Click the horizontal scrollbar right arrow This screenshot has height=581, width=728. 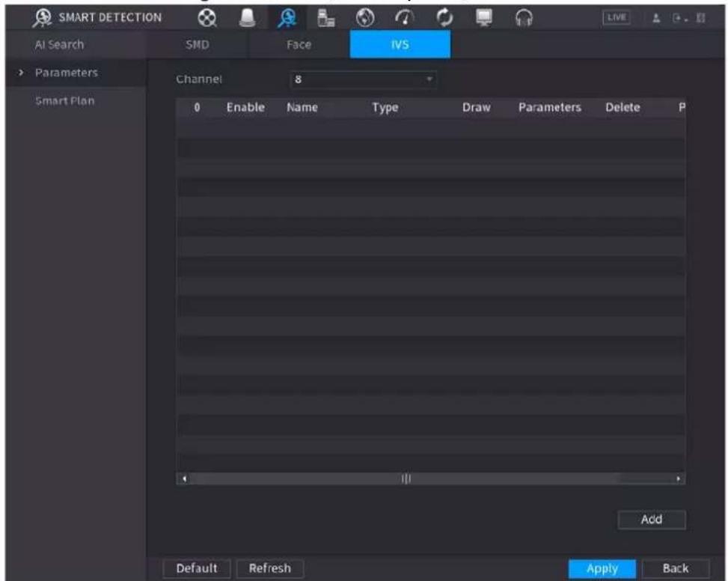679,479
